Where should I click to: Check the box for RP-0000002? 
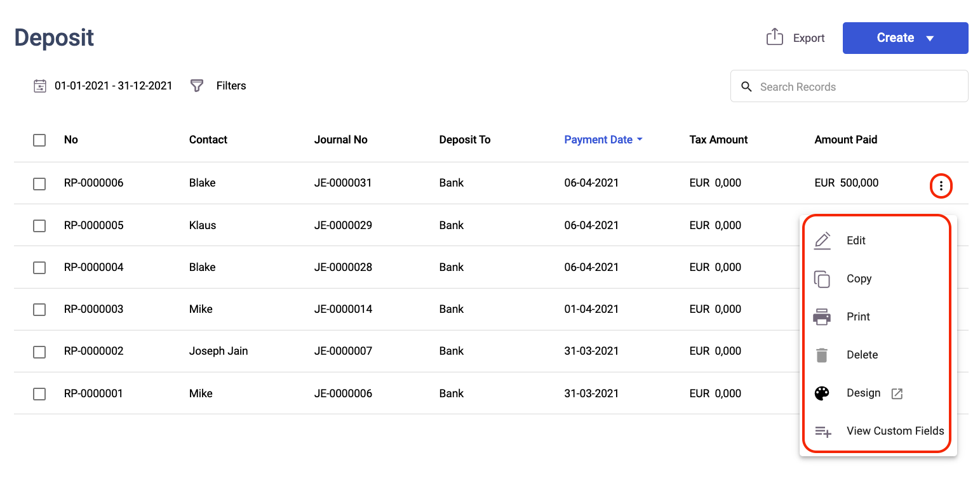tap(39, 352)
